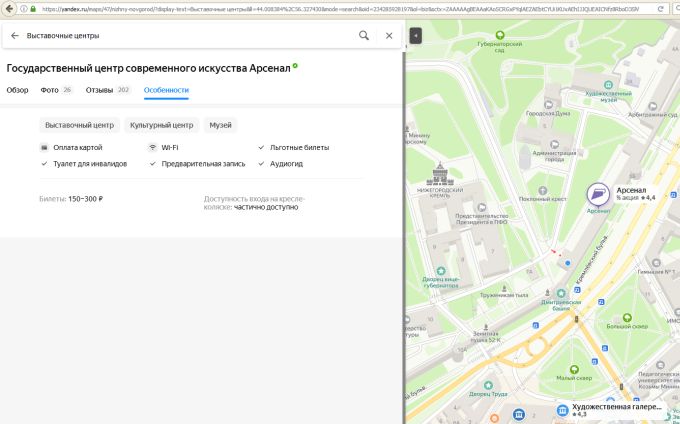Click Дворец Труда marker on map
The image size is (680, 424).
pyautogui.click(x=488, y=385)
